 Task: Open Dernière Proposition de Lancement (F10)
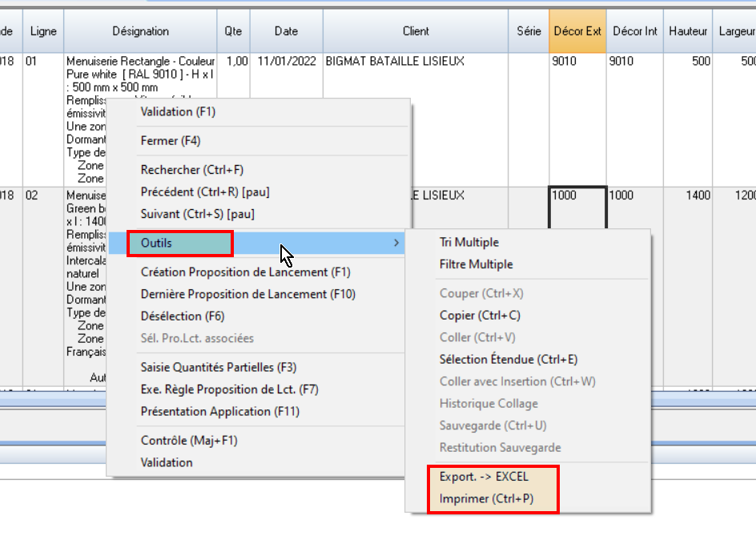pyautogui.click(x=247, y=294)
